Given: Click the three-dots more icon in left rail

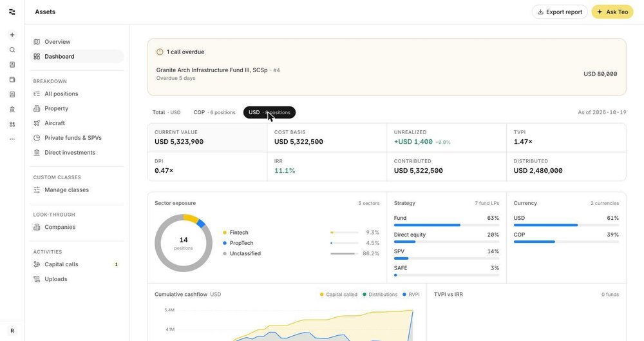Looking at the screenshot, I should [12, 139].
